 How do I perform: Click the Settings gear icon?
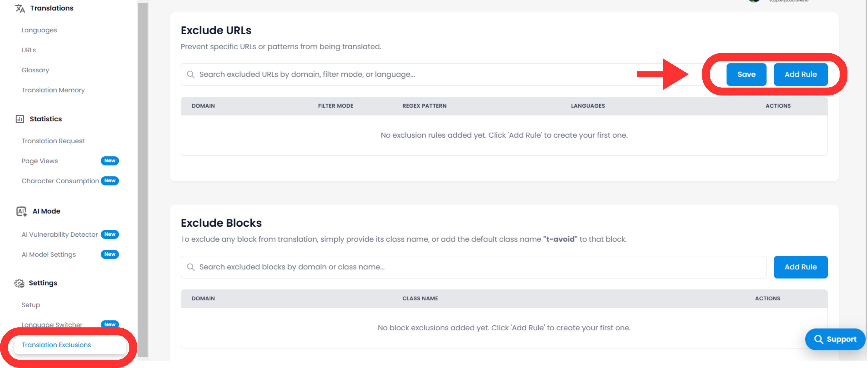tap(19, 283)
